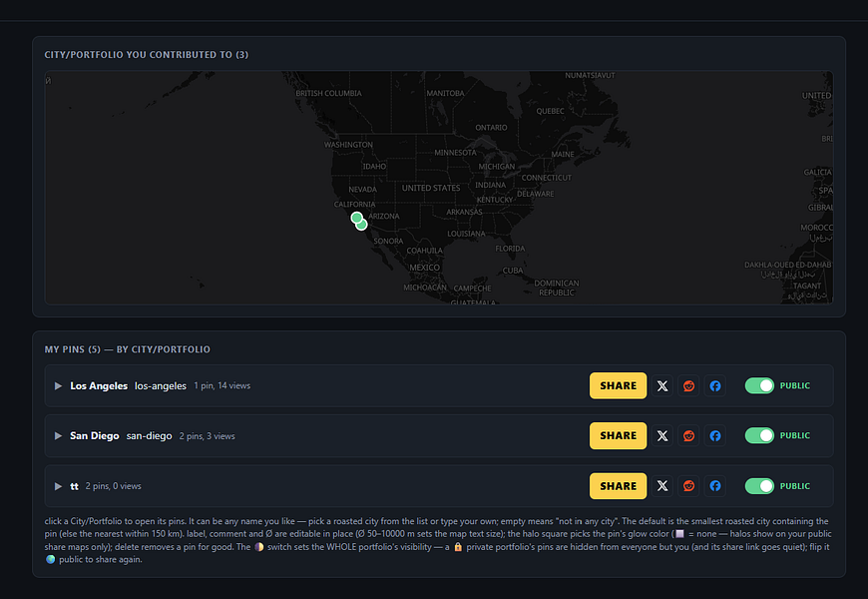The image size is (868, 599).
Task: Click the 'San Diego' portfolio name
Action: point(94,436)
